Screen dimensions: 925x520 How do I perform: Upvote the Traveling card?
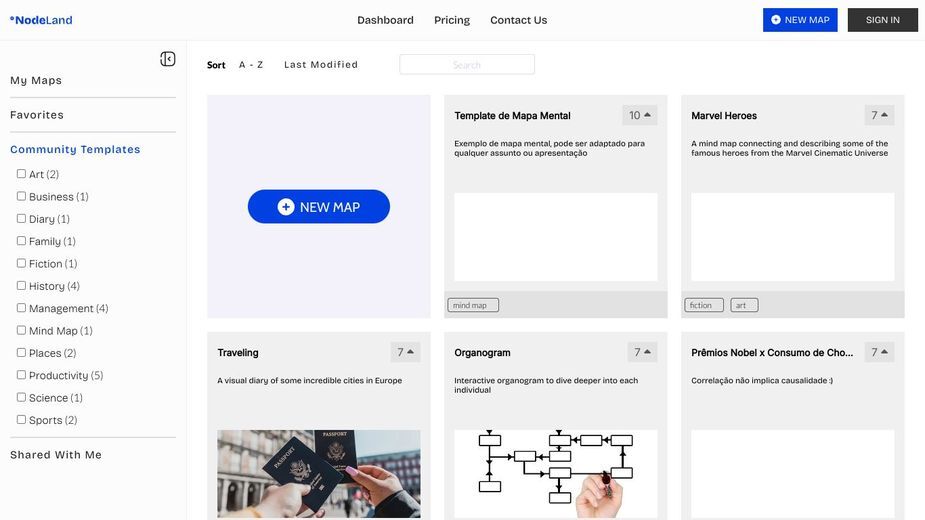[405, 352]
